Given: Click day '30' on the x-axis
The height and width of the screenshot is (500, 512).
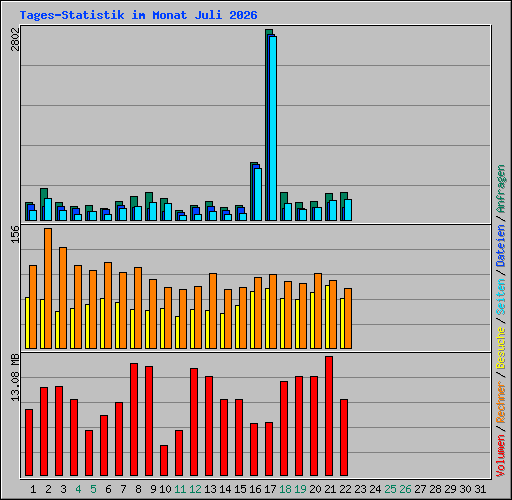Looking at the screenshot, I should pyautogui.click(x=465, y=489).
